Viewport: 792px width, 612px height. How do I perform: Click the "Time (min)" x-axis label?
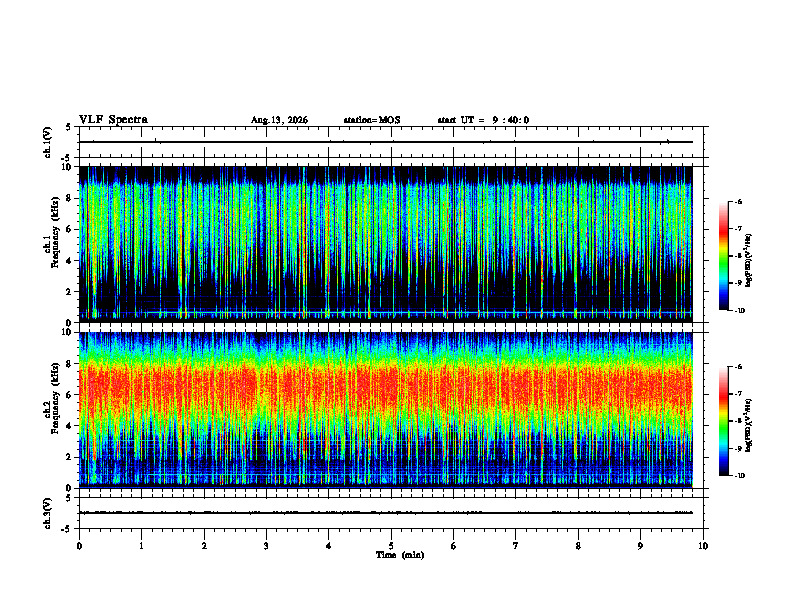(400, 555)
